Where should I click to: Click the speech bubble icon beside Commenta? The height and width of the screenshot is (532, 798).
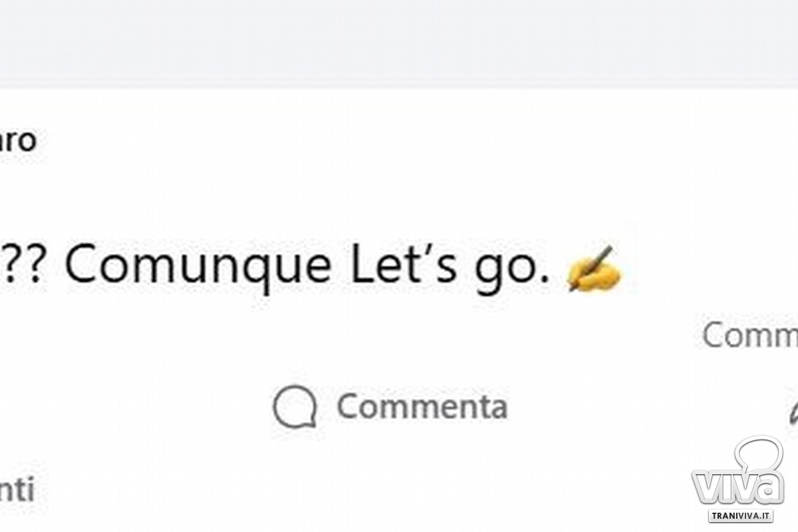point(295,407)
